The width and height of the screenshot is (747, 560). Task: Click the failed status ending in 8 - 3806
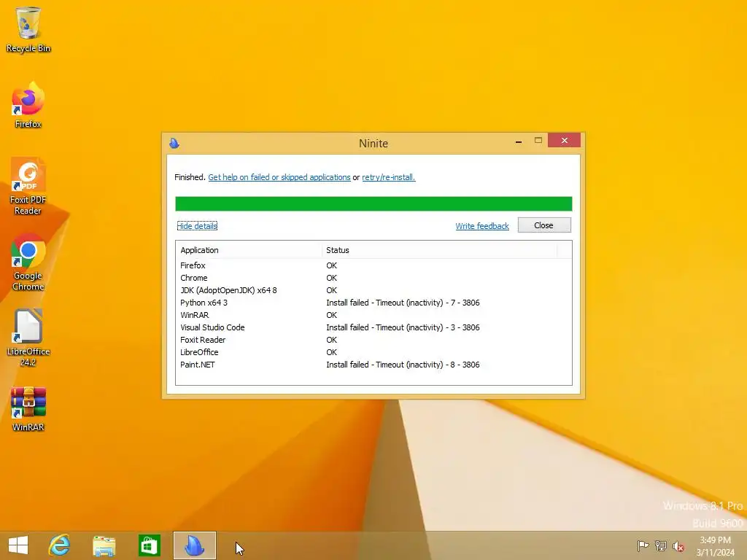coord(403,365)
